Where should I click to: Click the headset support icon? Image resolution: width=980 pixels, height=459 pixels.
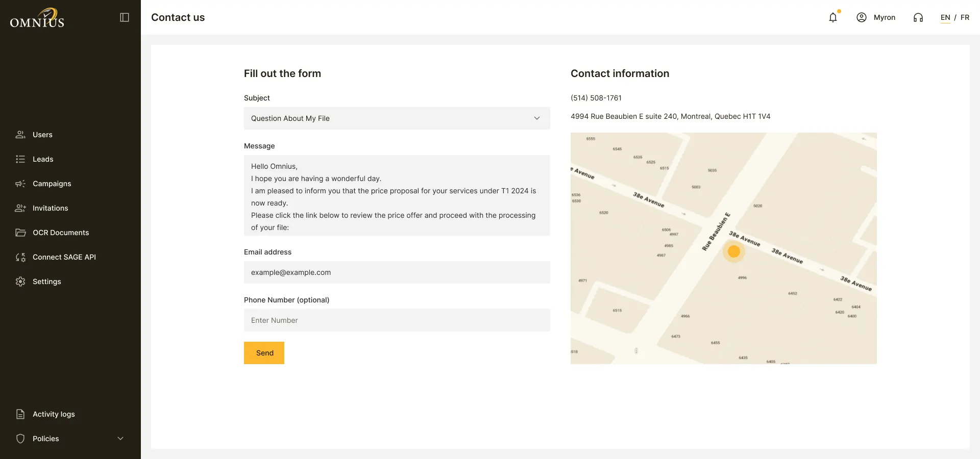tap(918, 17)
